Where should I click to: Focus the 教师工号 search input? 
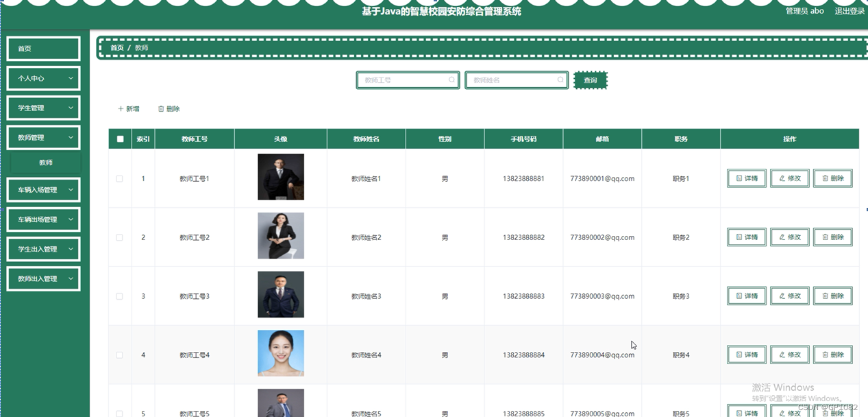(x=409, y=80)
